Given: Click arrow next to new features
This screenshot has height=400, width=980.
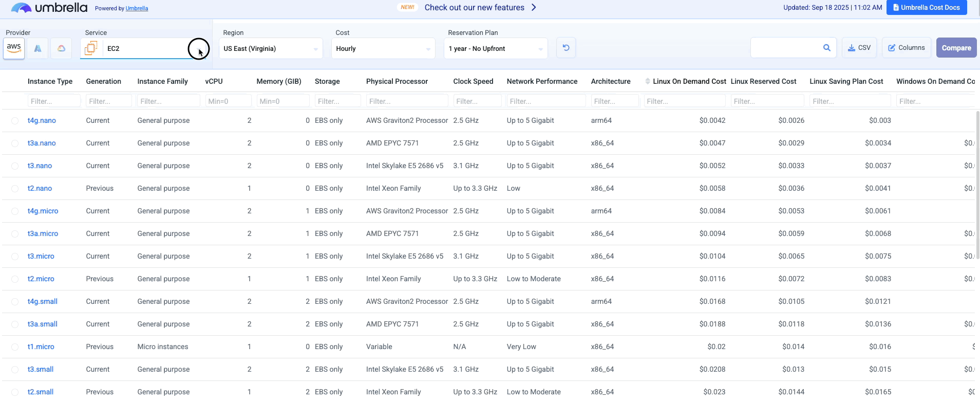Looking at the screenshot, I should (534, 7).
